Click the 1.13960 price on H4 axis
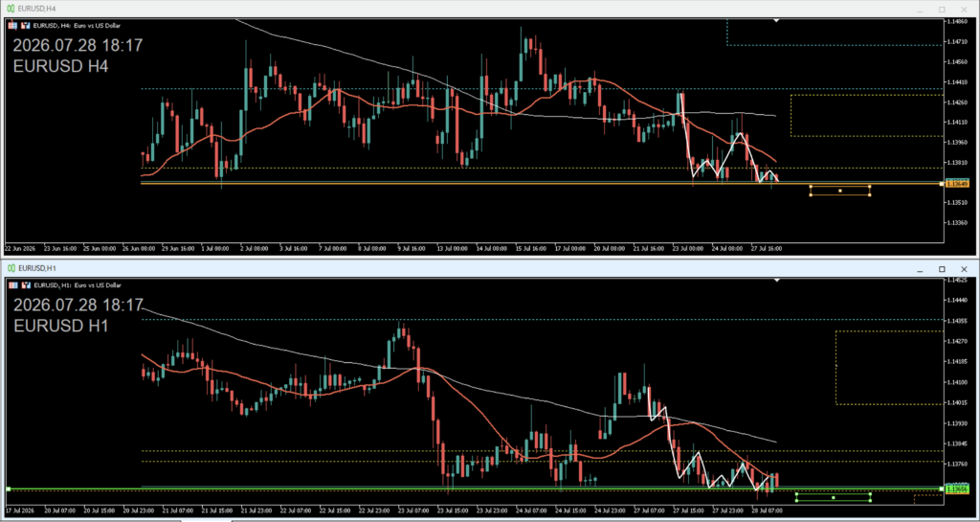Image resolution: width=980 pixels, height=522 pixels. click(x=956, y=143)
